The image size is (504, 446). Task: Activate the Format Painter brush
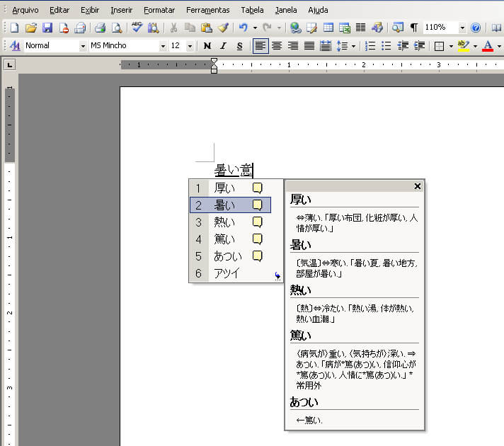(223, 28)
